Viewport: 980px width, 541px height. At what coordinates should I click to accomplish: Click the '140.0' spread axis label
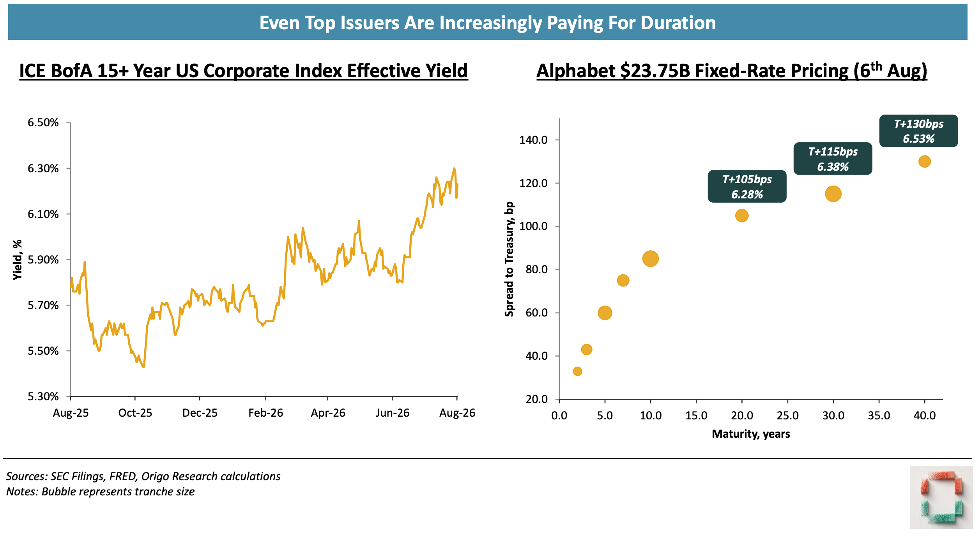click(533, 140)
